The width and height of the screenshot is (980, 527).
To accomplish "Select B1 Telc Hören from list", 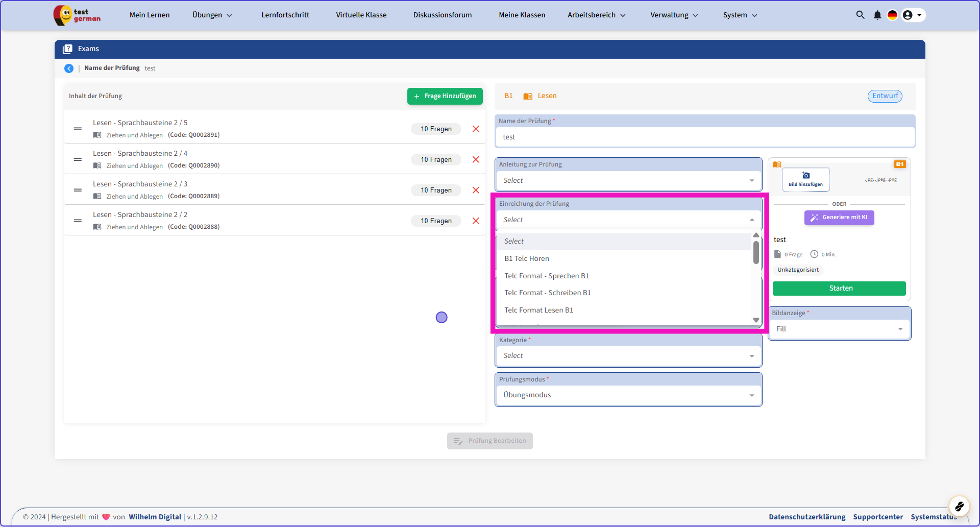I will tap(527, 258).
